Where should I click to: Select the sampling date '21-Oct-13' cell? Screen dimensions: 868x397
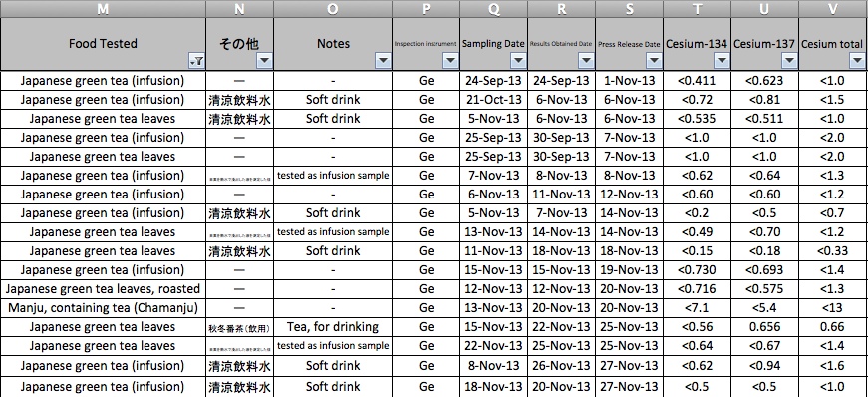coord(493,100)
